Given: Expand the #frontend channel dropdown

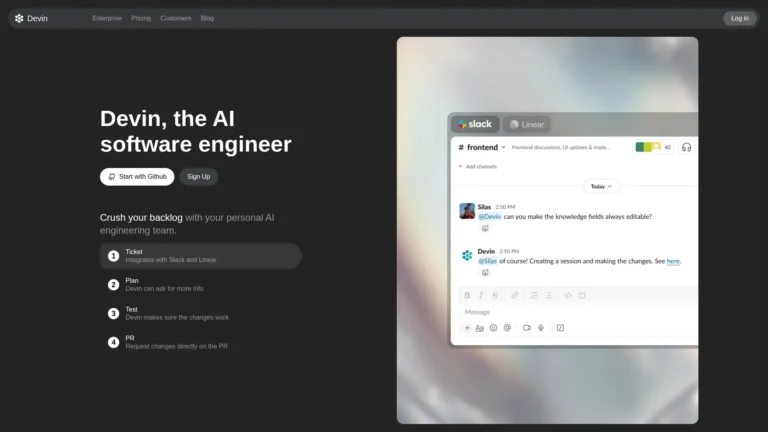Looking at the screenshot, I should click(503, 147).
